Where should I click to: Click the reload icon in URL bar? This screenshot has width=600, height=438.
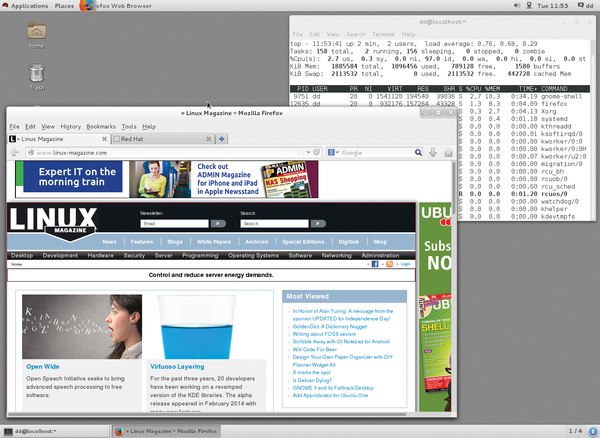click(316, 152)
